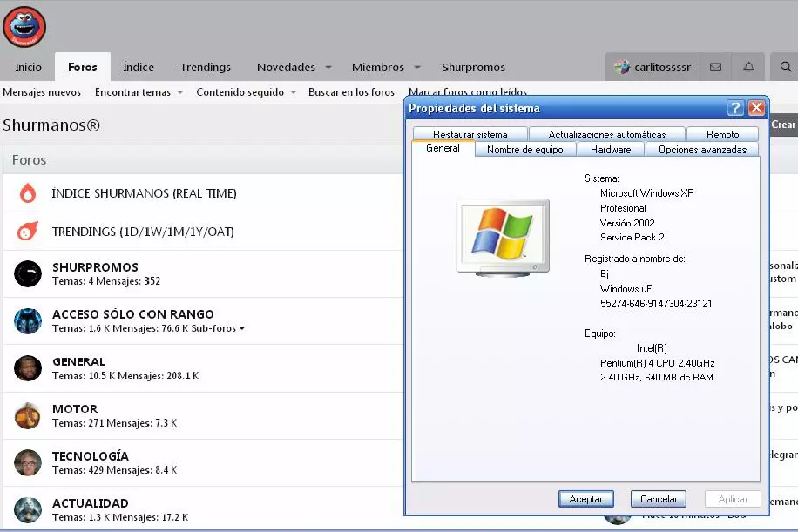The height and width of the screenshot is (532, 798).
Task: Click the Aceptar button
Action: tap(585, 499)
